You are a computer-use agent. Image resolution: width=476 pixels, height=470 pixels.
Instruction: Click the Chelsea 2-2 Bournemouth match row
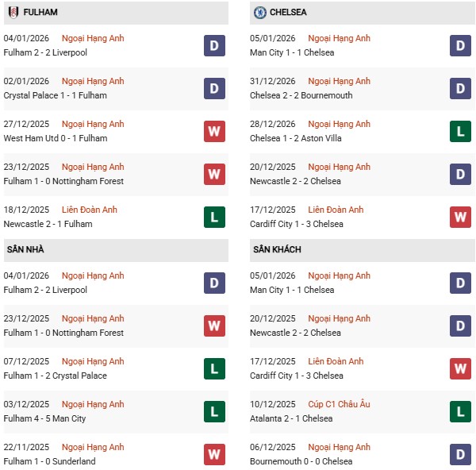pyautogui.click(x=303, y=95)
